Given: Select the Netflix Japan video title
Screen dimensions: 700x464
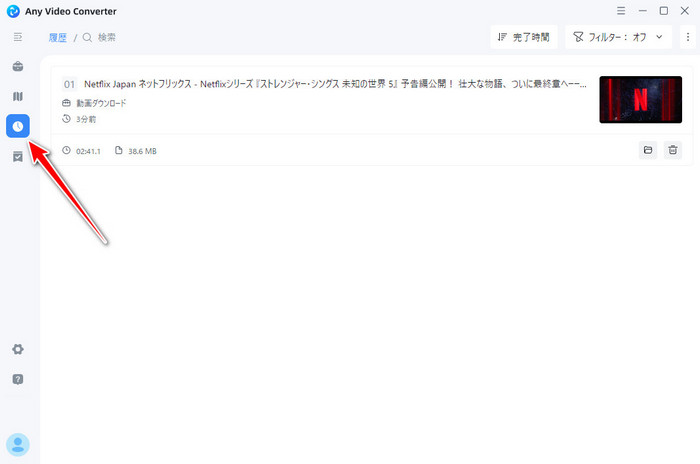Looking at the screenshot, I should [335, 84].
